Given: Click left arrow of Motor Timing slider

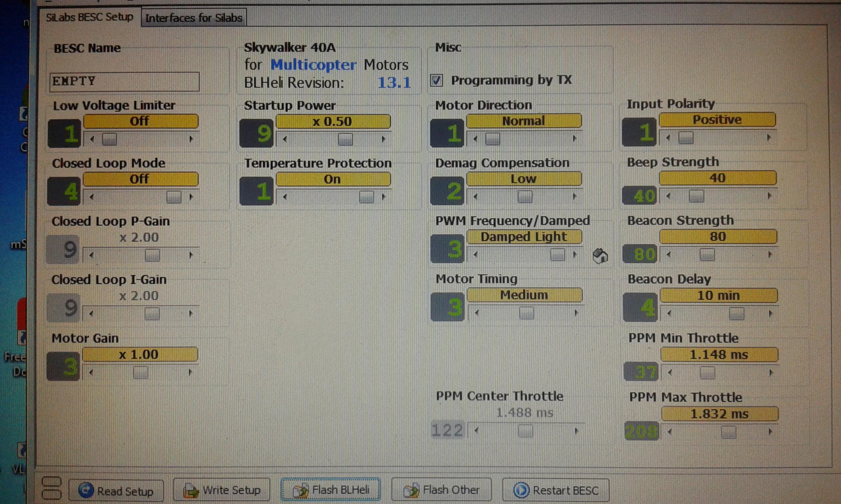Looking at the screenshot, I should point(477,313).
